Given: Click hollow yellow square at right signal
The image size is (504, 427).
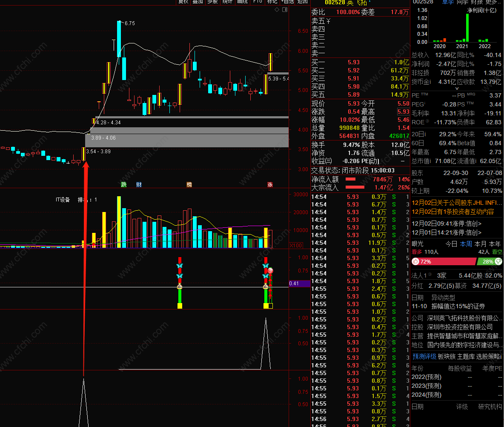Looking at the screenshot, I should (270, 306).
